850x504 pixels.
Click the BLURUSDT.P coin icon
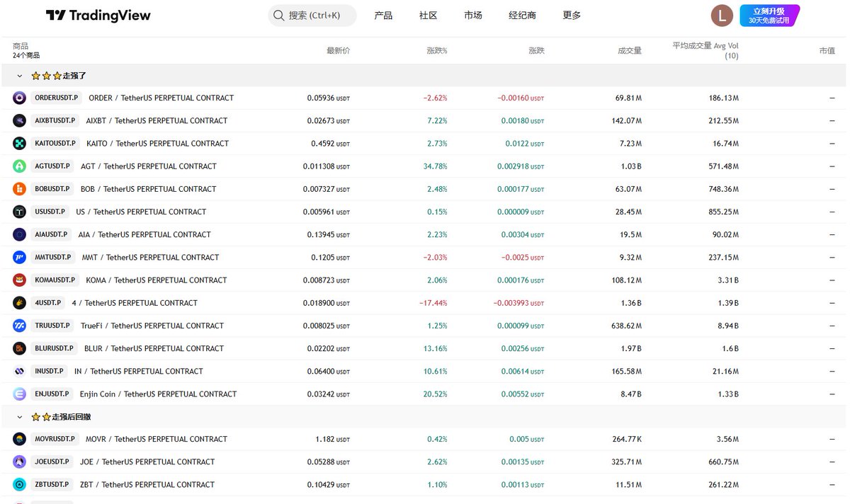20,348
